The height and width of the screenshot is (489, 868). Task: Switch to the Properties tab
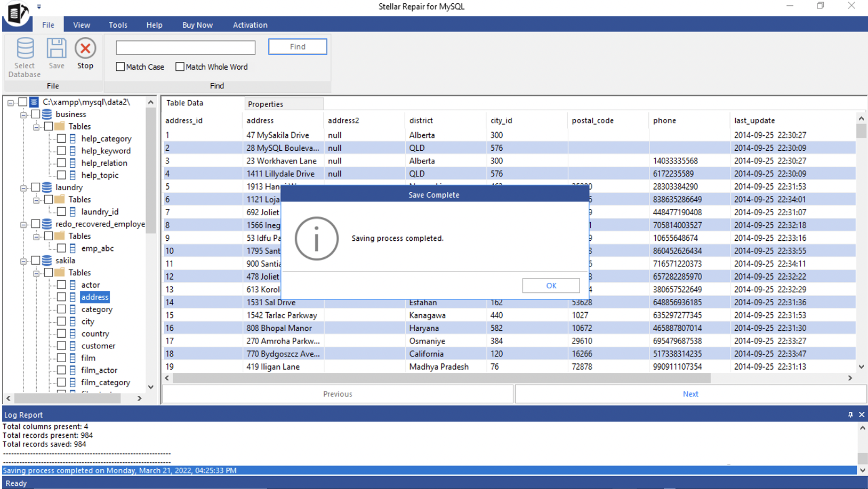click(265, 103)
